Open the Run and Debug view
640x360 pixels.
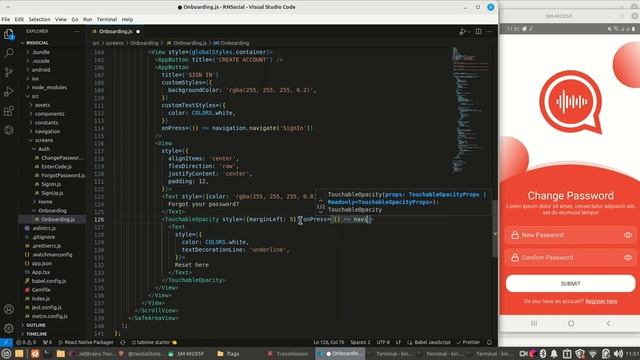click(9, 91)
